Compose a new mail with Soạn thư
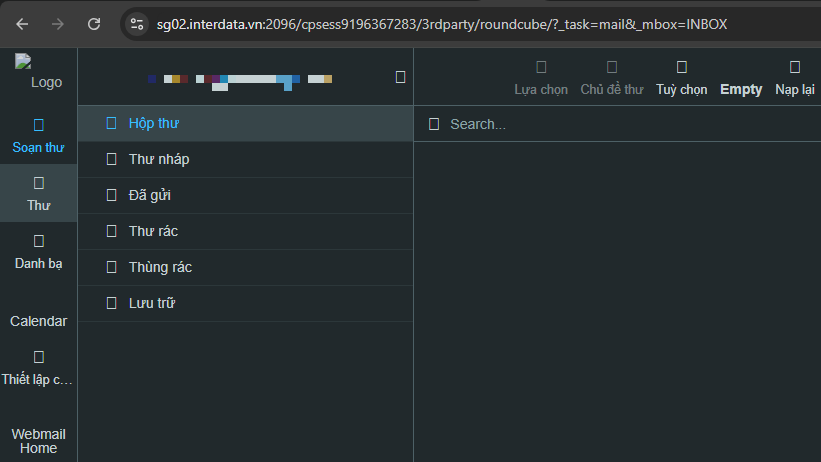The height and width of the screenshot is (462, 821). [x=39, y=136]
